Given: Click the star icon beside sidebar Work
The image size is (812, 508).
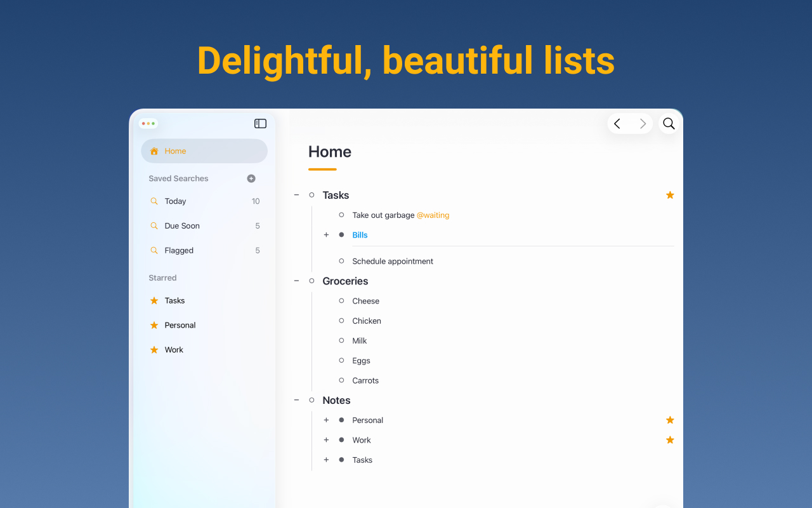Looking at the screenshot, I should pyautogui.click(x=154, y=350).
